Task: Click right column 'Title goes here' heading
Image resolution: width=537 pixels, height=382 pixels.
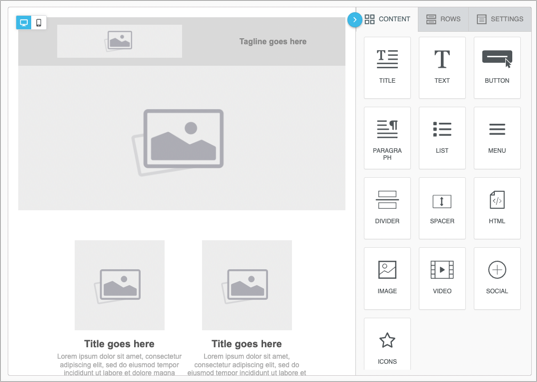Action: [247, 344]
